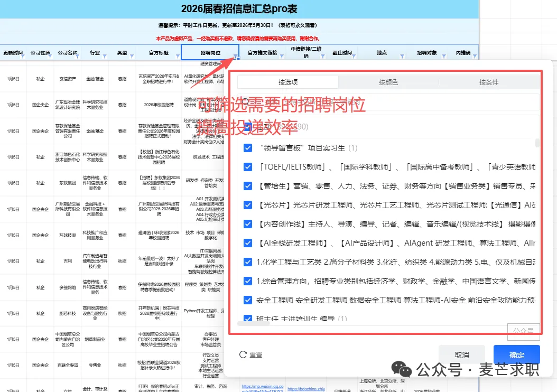Select the 2026年校园招聘 title cell
Image resolution: width=557 pixels, height=392 pixels.
[x=159, y=105]
